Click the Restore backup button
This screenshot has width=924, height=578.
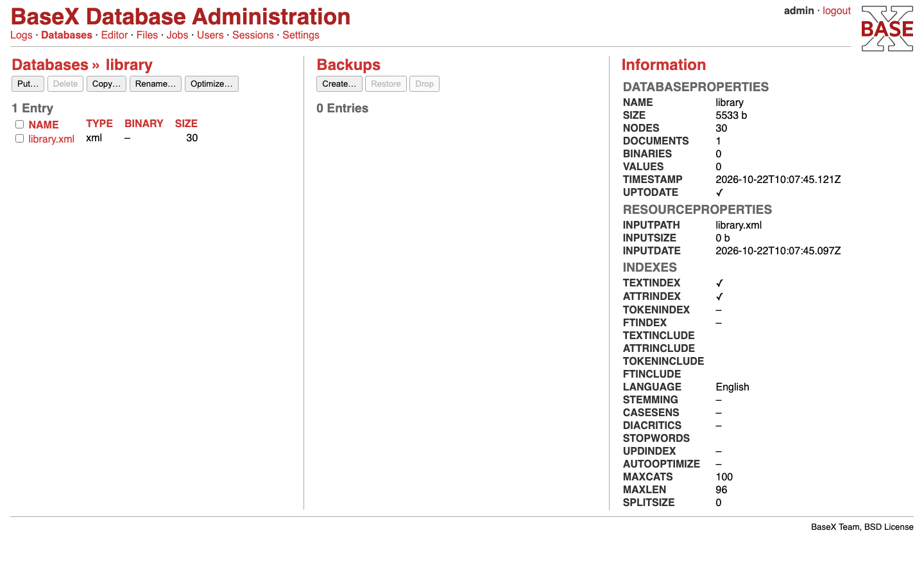click(386, 84)
